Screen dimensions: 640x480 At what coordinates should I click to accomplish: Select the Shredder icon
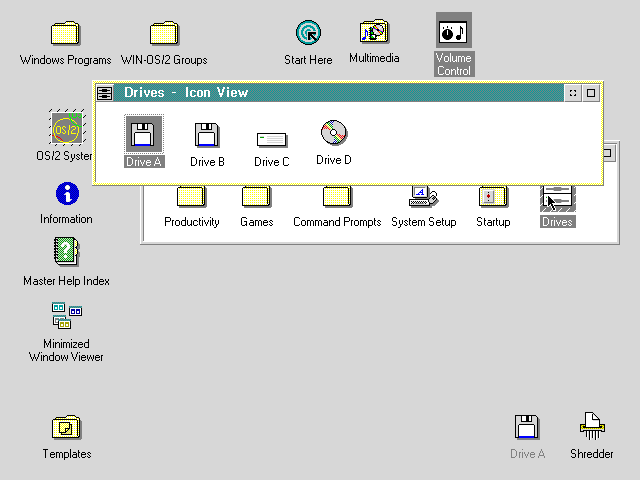[x=592, y=426]
